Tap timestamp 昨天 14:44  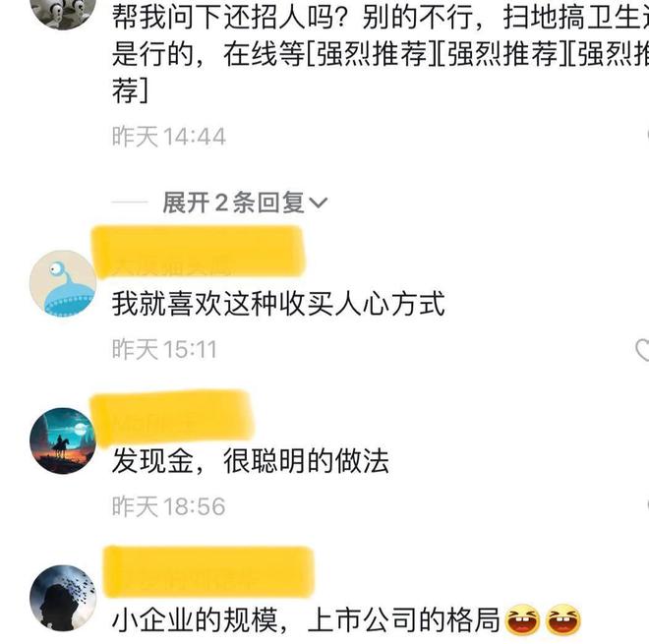pyautogui.click(x=169, y=137)
